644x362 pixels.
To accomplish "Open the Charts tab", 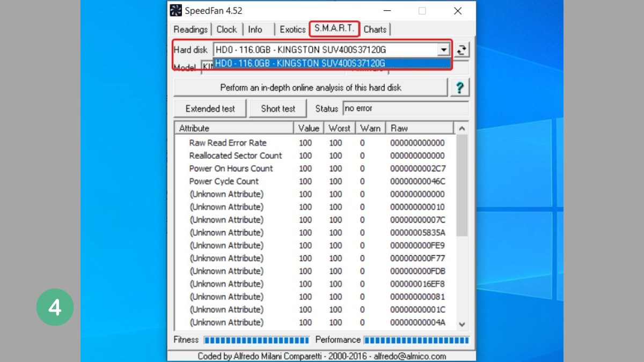I will (x=375, y=29).
